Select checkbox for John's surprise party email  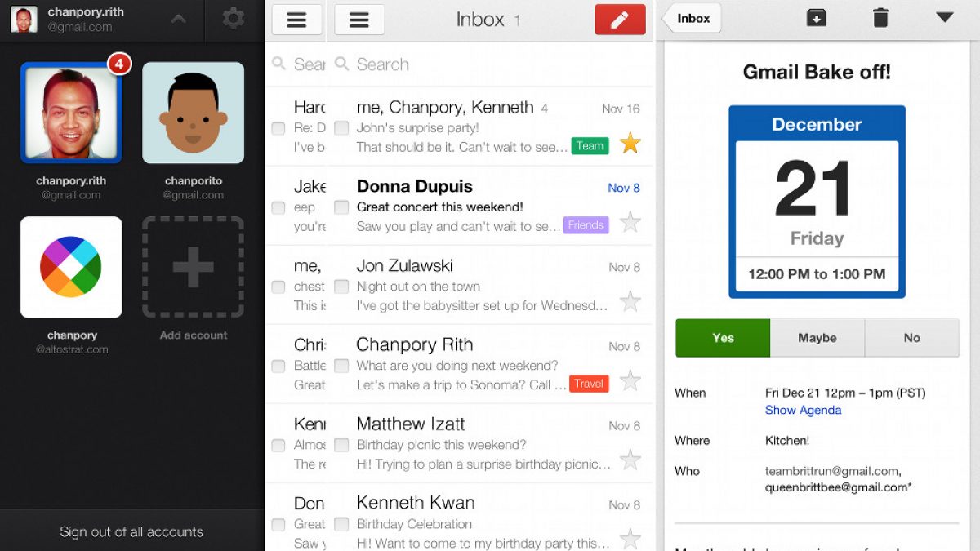(x=341, y=128)
